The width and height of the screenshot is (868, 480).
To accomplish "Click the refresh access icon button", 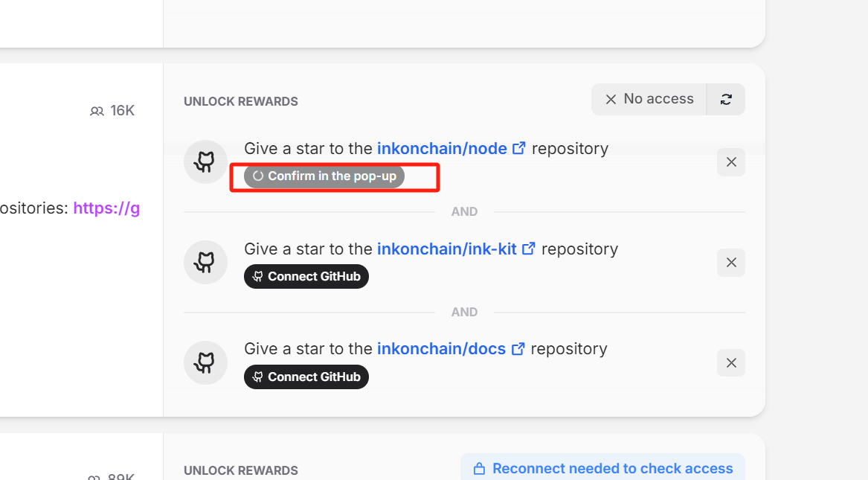I will point(726,100).
